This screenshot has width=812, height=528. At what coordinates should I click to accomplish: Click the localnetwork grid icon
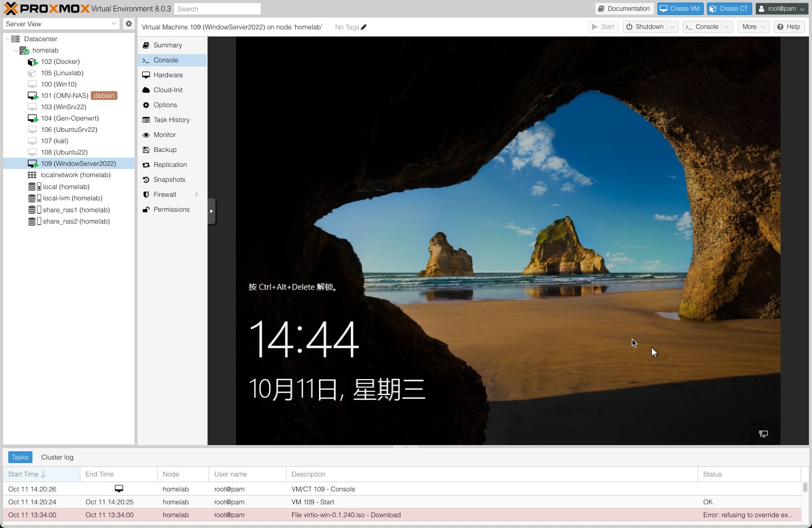[x=32, y=175]
